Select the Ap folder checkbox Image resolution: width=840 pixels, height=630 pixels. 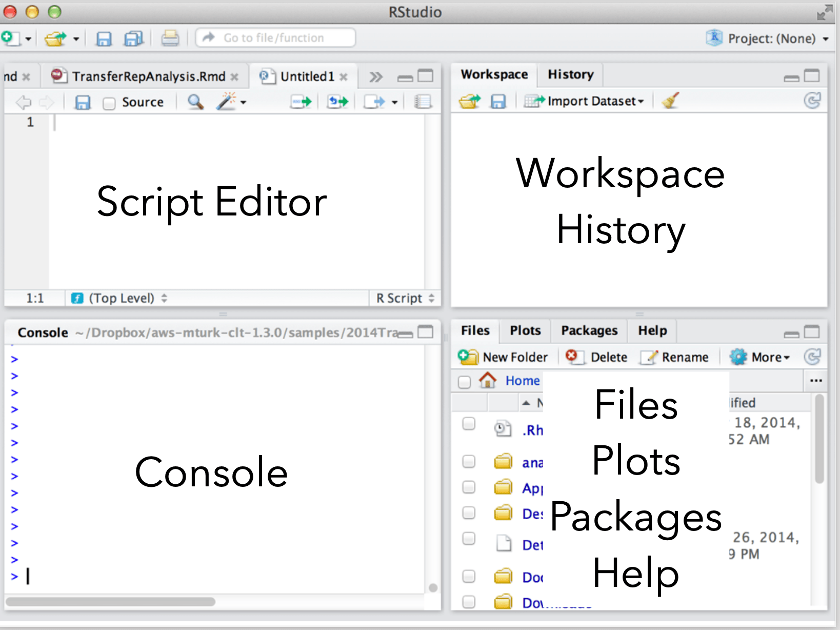click(469, 487)
